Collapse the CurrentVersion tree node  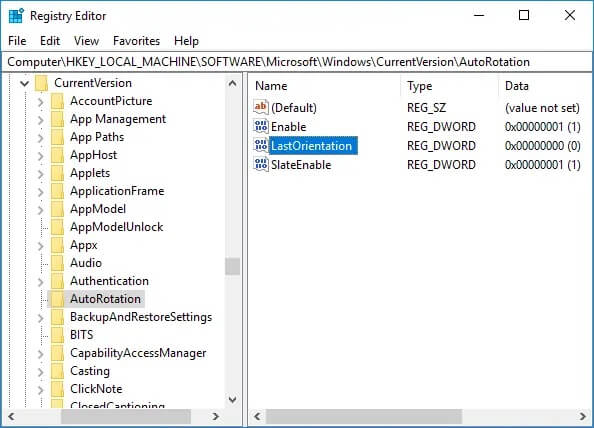[x=25, y=83]
